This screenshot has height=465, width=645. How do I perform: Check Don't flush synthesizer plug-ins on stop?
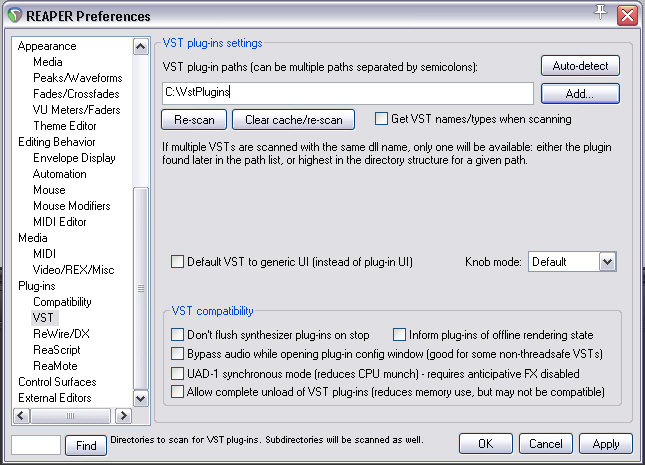[x=177, y=335]
